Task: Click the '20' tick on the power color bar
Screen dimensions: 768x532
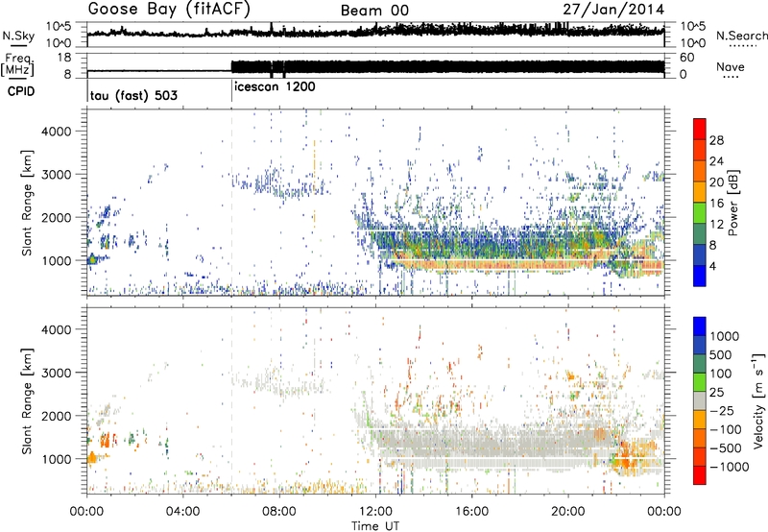Action: point(716,182)
